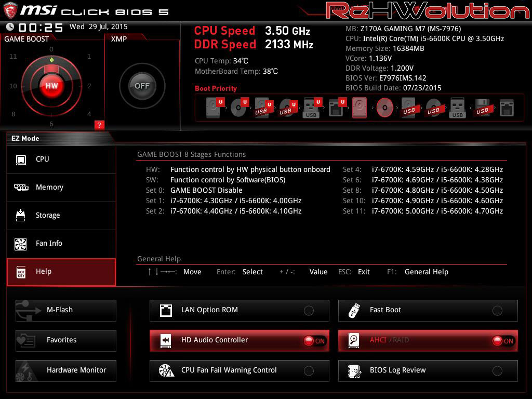Enable the Fast Boot toggle
The image size is (532, 399).
497,311
